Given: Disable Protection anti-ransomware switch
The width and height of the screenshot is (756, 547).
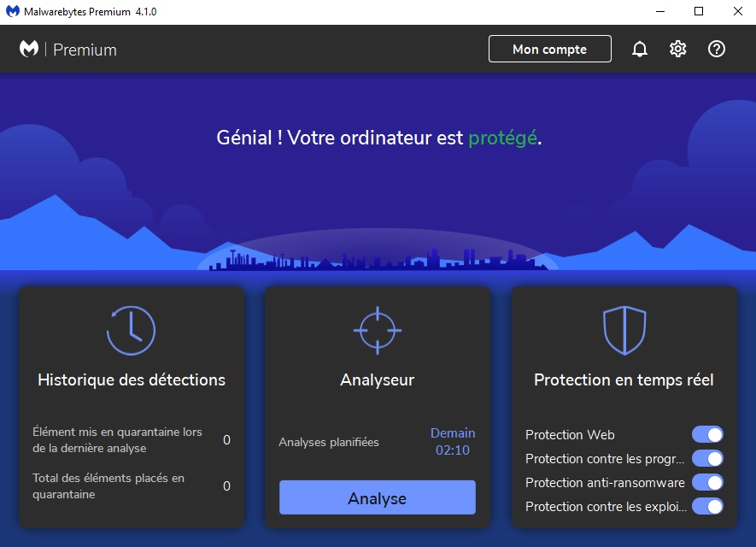Looking at the screenshot, I should 708,482.
